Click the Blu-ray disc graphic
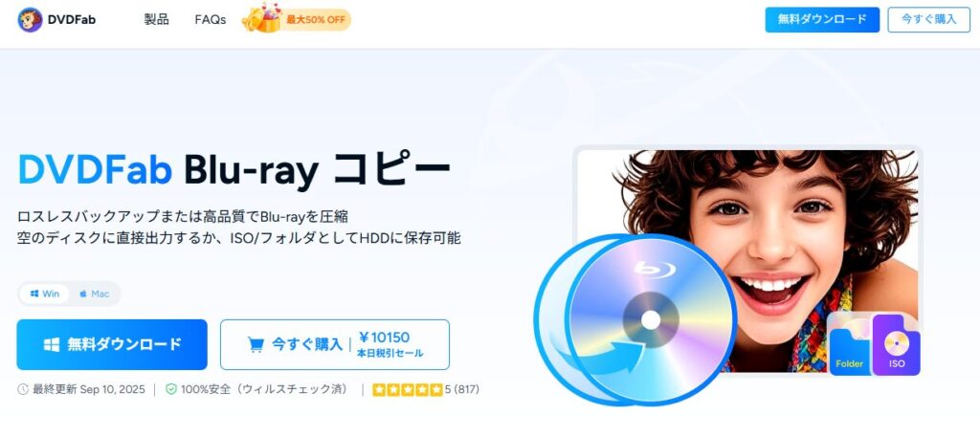This screenshot has height=436, width=980. (650, 319)
